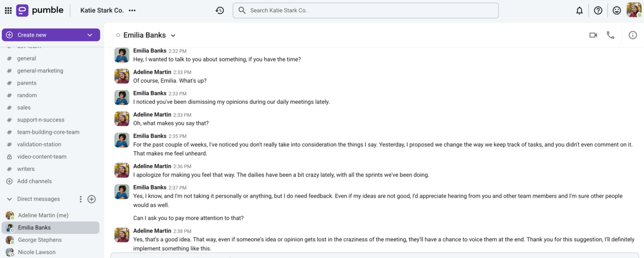Click the Add channels option
644x258 pixels.
coord(34,181)
